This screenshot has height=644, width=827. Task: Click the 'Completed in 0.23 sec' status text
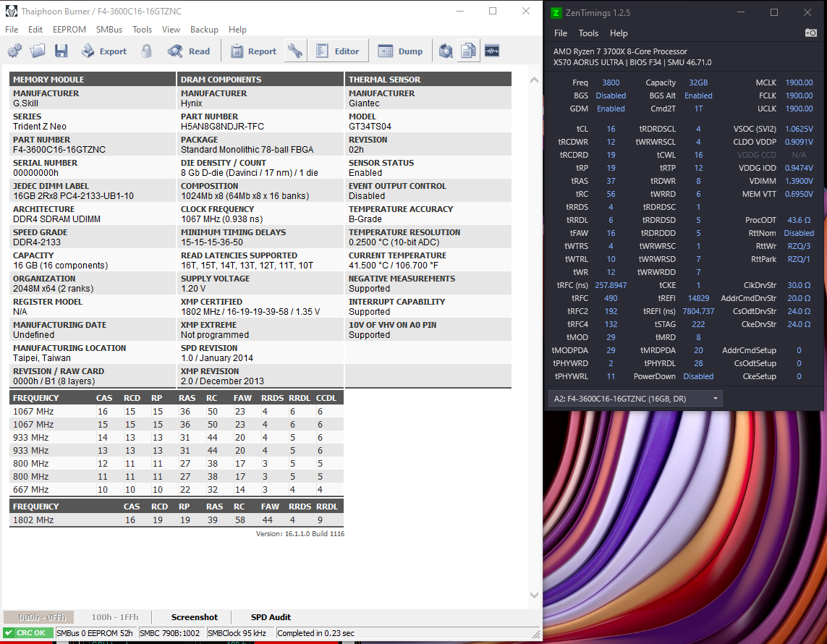(x=316, y=633)
